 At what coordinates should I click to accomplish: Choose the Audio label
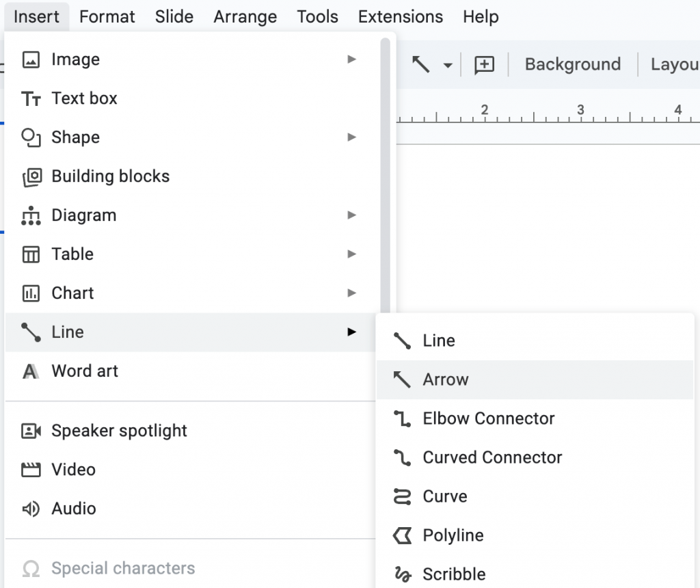pyautogui.click(x=74, y=509)
